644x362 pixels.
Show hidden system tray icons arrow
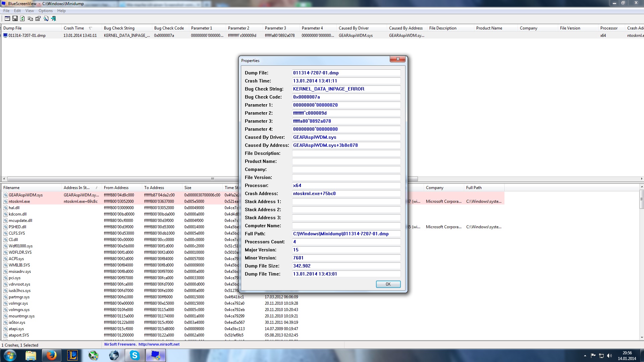pyautogui.click(x=585, y=356)
